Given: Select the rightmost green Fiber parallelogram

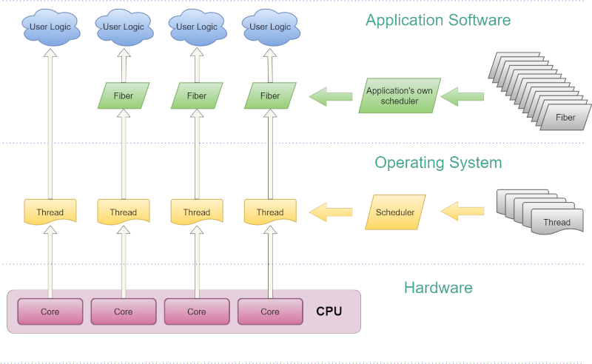Looking at the screenshot, I should [x=270, y=95].
